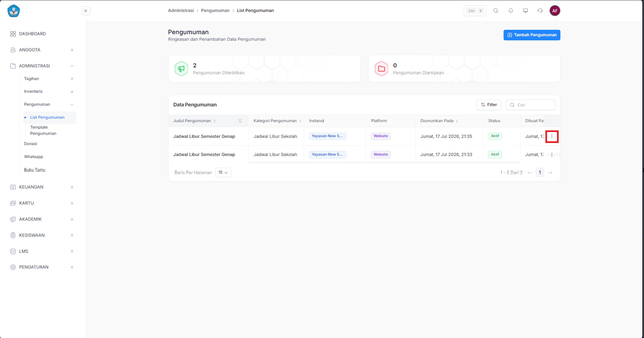The height and width of the screenshot is (338, 644).
Task: Open the Filter button
Action: (489, 105)
